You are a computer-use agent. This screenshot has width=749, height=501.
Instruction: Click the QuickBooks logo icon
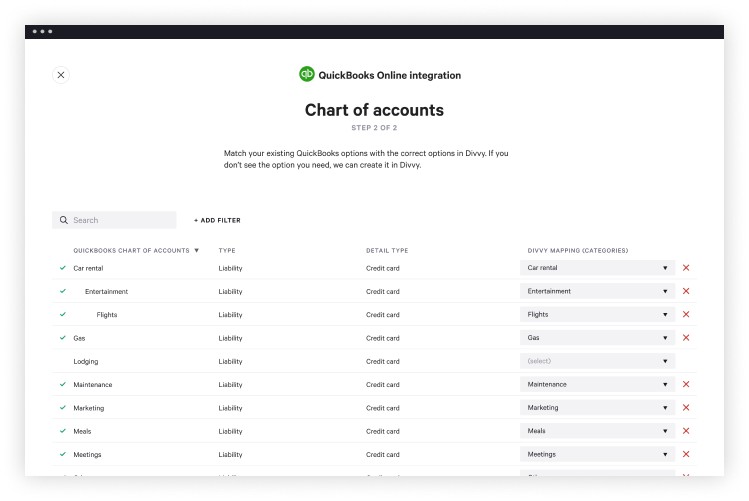click(x=307, y=74)
